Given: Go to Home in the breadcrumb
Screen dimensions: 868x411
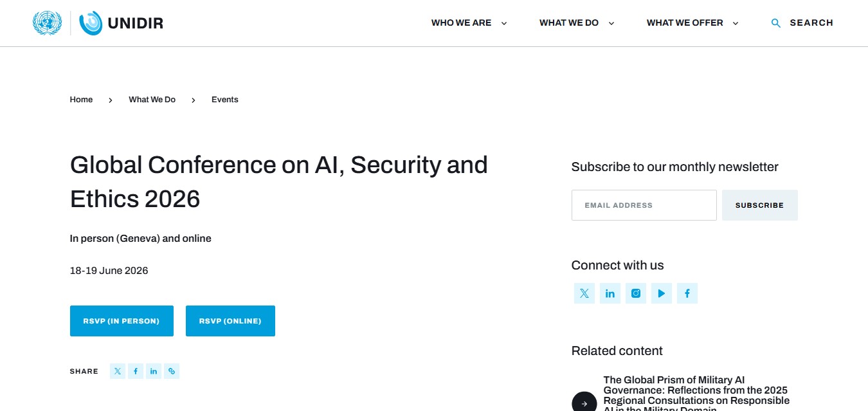Looking at the screenshot, I should click(82, 100).
